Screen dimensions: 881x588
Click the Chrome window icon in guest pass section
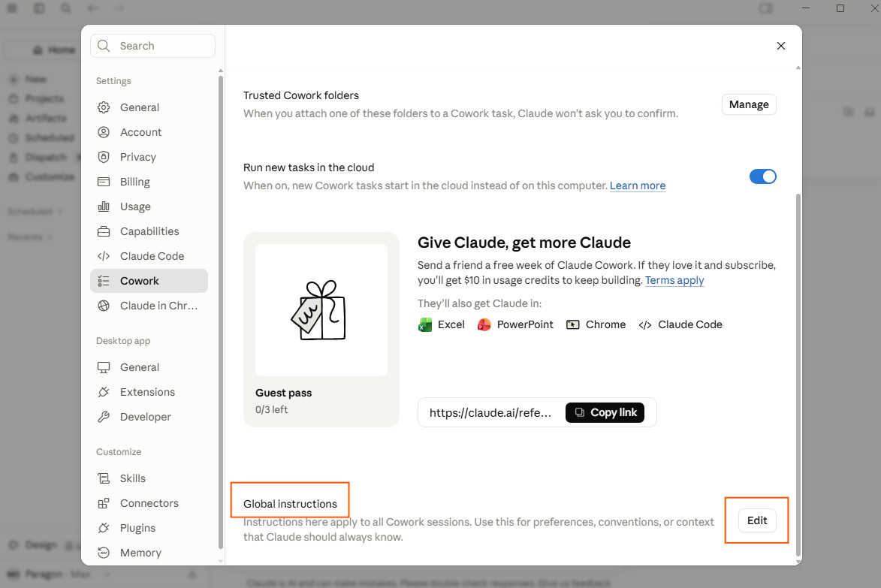click(572, 324)
